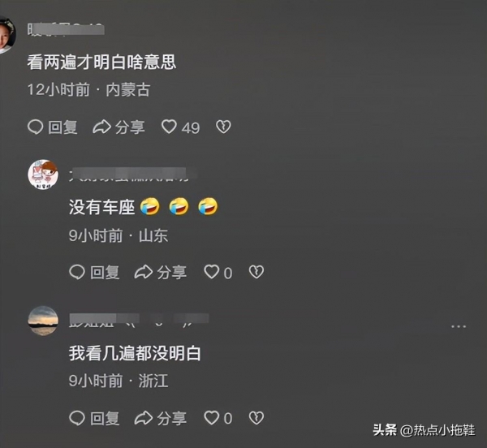The image size is (487, 448).
Task: Dislike the 浙江 comment with broken heart
Action: coord(256,418)
